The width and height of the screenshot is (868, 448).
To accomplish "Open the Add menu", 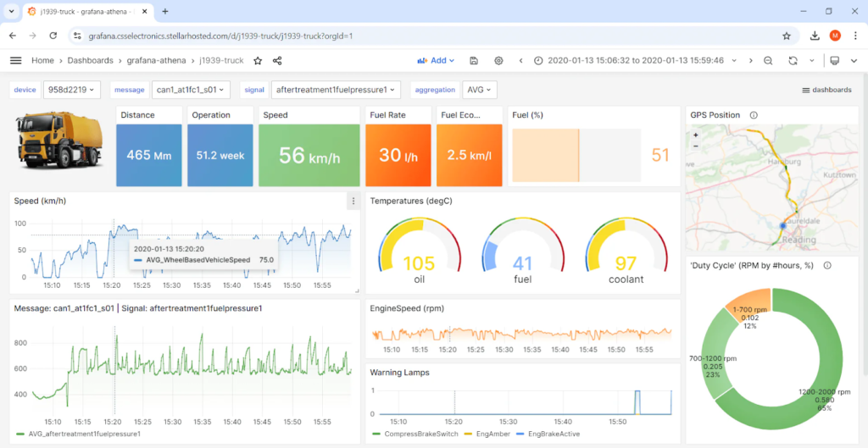I will coord(437,61).
